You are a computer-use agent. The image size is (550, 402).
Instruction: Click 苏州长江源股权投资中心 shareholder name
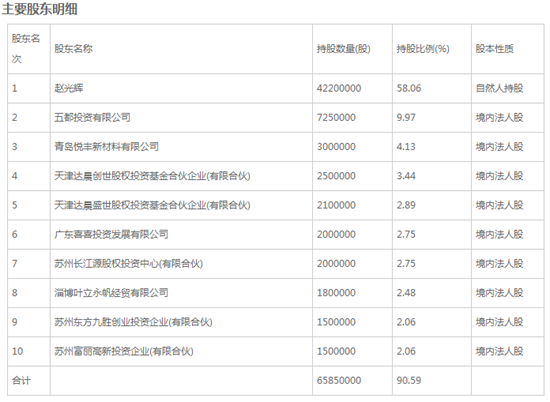click(x=128, y=263)
